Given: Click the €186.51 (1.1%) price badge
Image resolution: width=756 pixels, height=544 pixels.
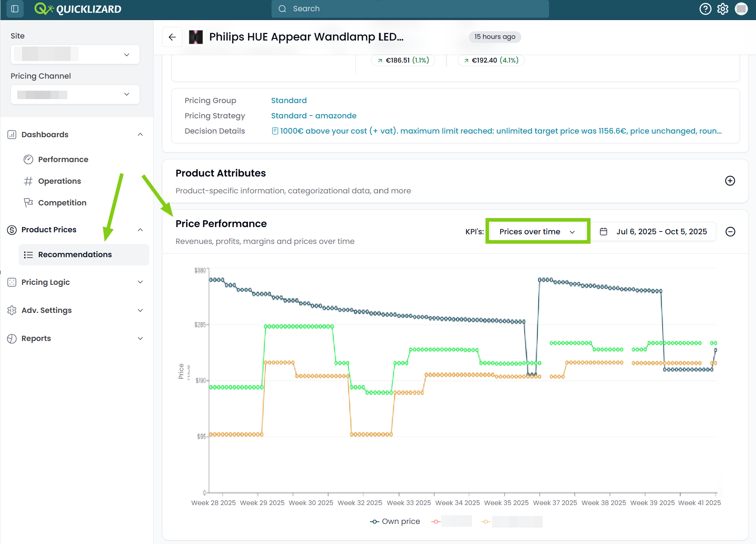Looking at the screenshot, I should pos(403,61).
